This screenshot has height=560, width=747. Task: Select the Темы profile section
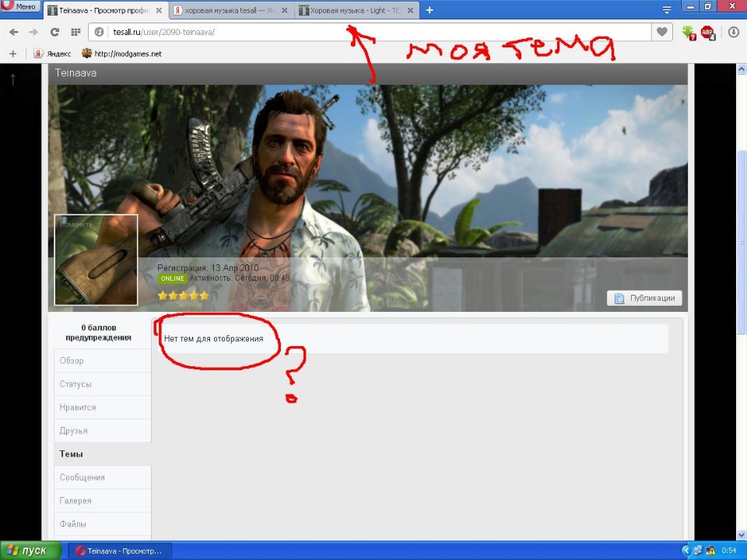coord(103,453)
